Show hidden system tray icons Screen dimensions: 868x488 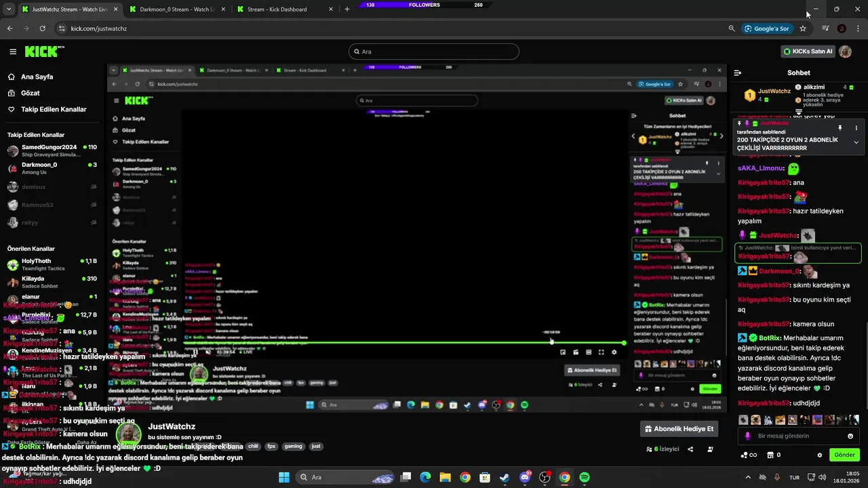748,477
